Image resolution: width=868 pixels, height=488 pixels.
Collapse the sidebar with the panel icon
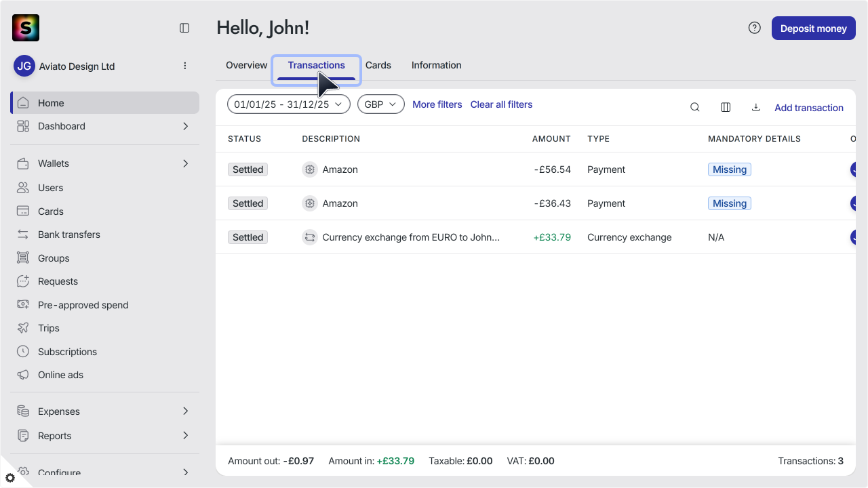coord(184,28)
